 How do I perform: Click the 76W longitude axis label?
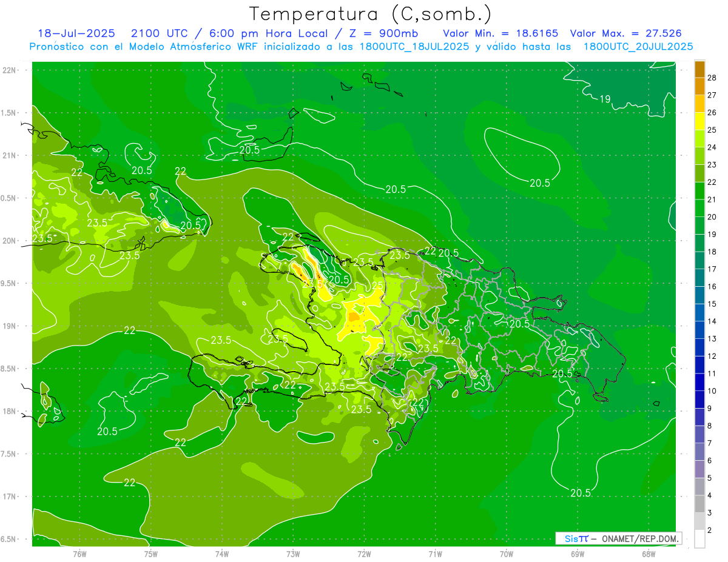point(79,553)
